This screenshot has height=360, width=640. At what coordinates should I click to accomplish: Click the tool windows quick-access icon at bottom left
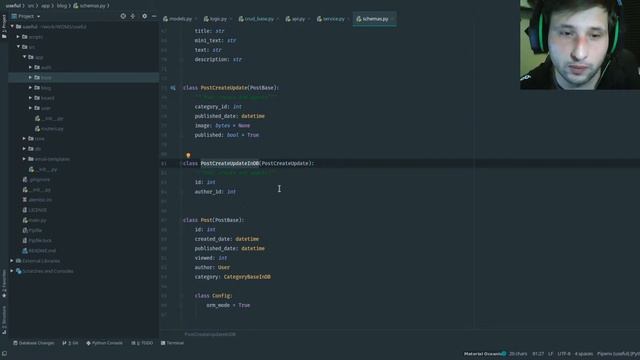[4, 353]
